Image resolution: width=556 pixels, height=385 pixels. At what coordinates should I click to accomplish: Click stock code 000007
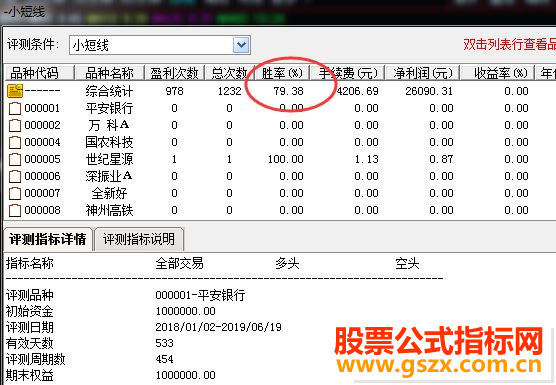(x=43, y=193)
